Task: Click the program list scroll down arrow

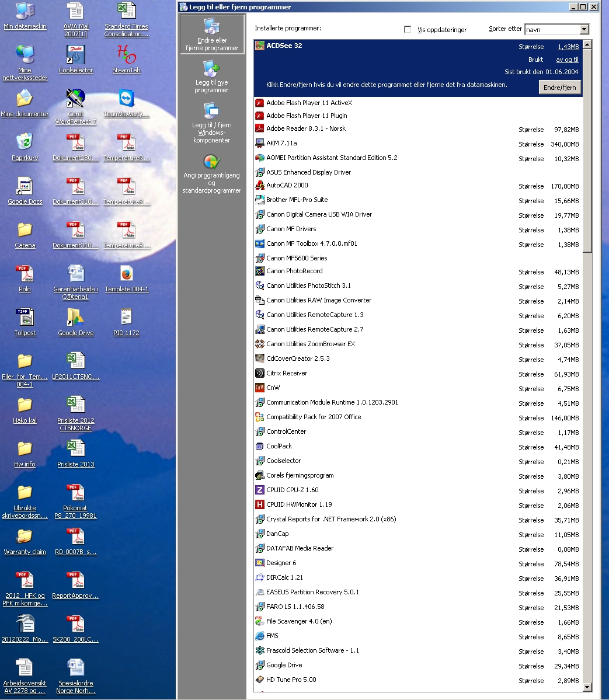Action: 587,687
